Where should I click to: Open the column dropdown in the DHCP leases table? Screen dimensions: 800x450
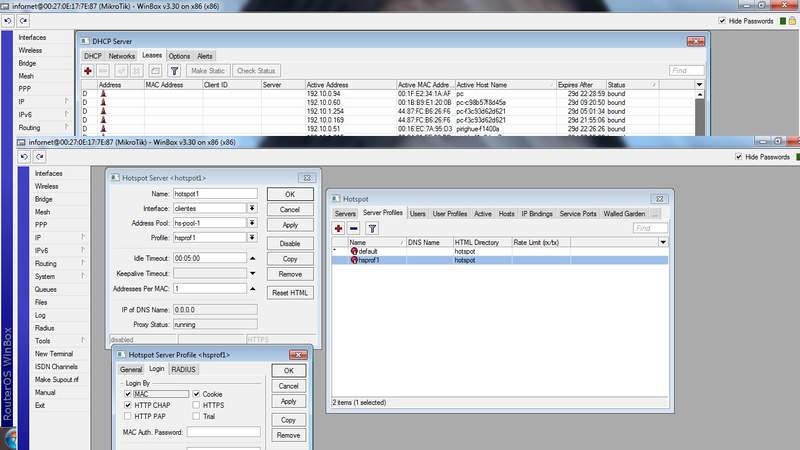tap(699, 85)
